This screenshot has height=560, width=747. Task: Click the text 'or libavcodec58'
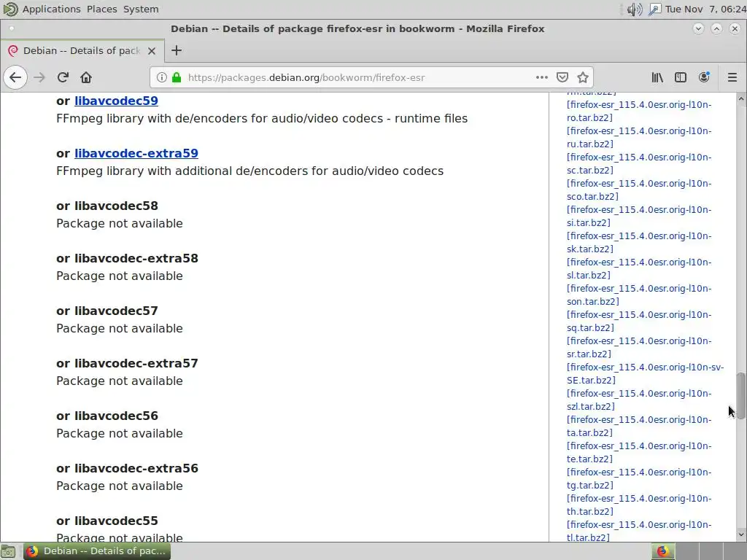coord(107,206)
